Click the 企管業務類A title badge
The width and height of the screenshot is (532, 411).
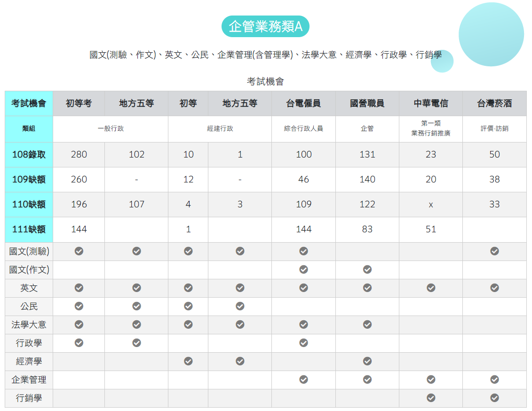[265, 26]
